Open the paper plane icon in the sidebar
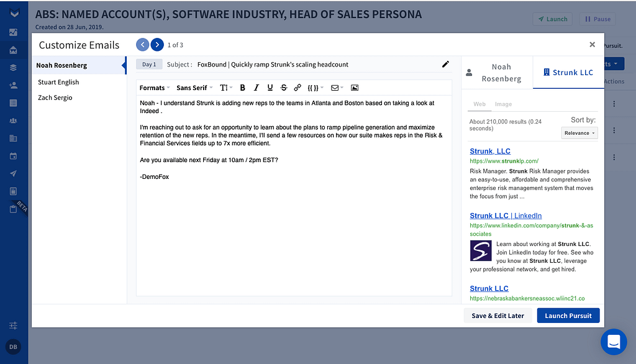The image size is (636, 364). point(14,174)
